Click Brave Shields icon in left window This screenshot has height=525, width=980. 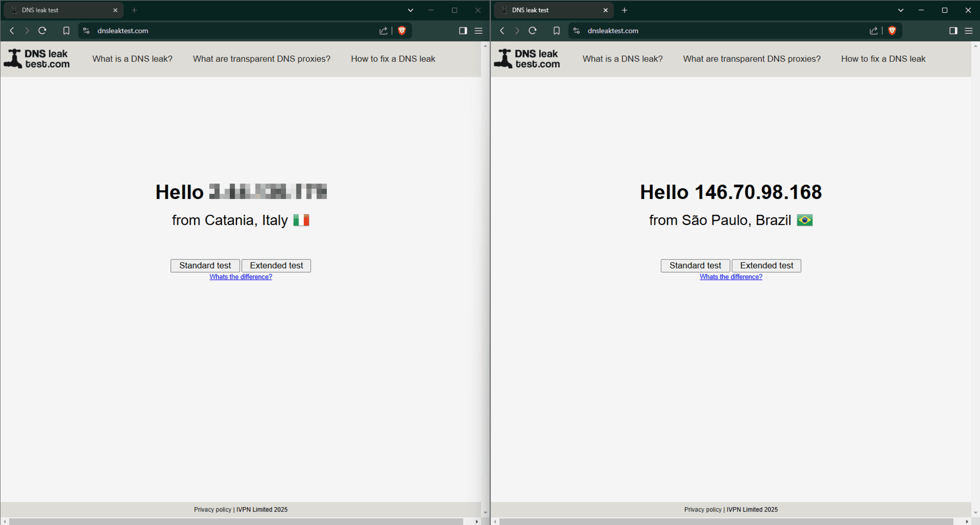click(x=402, y=31)
